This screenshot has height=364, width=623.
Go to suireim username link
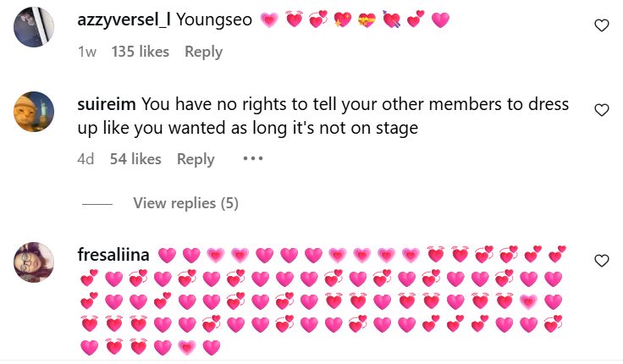coord(107,105)
